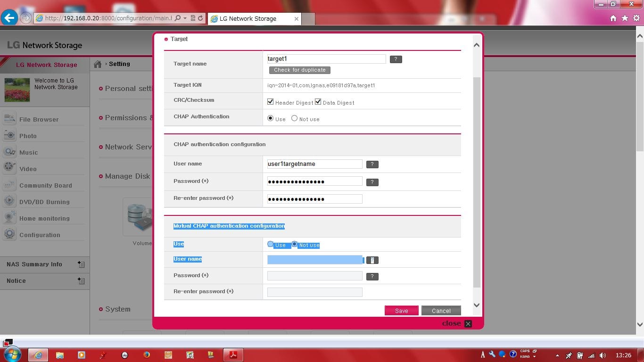The width and height of the screenshot is (644, 362).
Task: Click the taskbar clock showing 13:26
Action: (623, 355)
